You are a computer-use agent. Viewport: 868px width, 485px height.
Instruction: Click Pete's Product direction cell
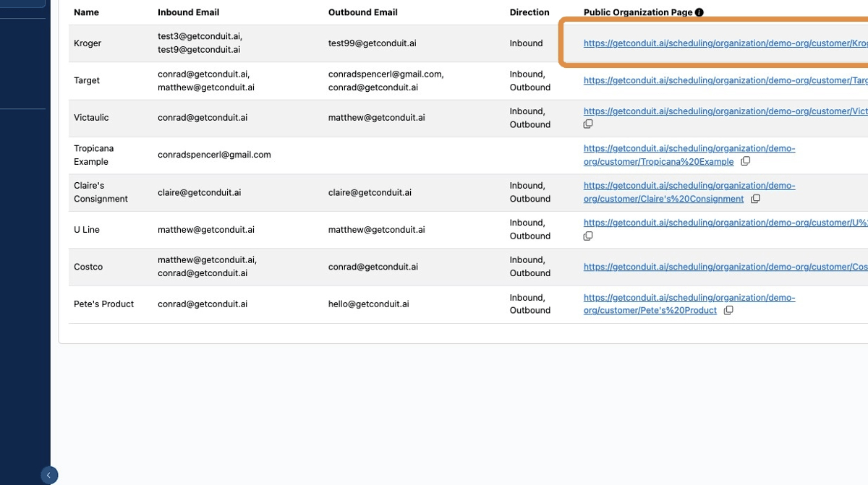click(x=530, y=304)
